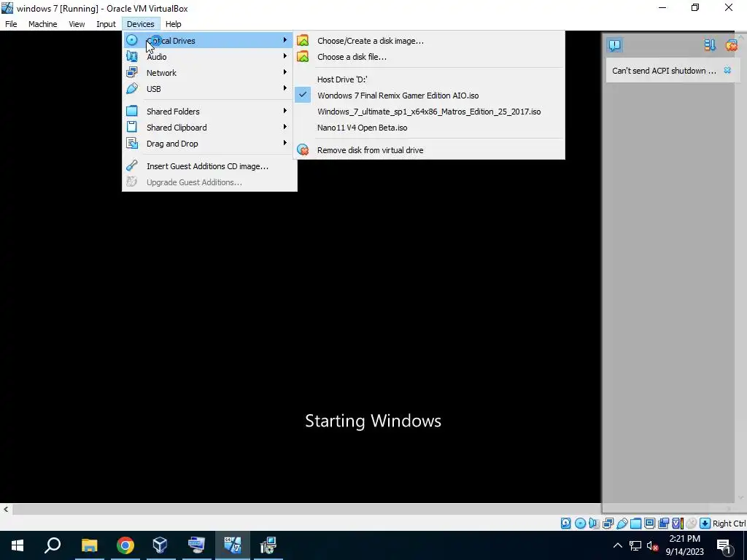The image size is (747, 560).
Task: Click the keyboard capture arrow indicator by Right Ctrl
Action: click(705, 524)
